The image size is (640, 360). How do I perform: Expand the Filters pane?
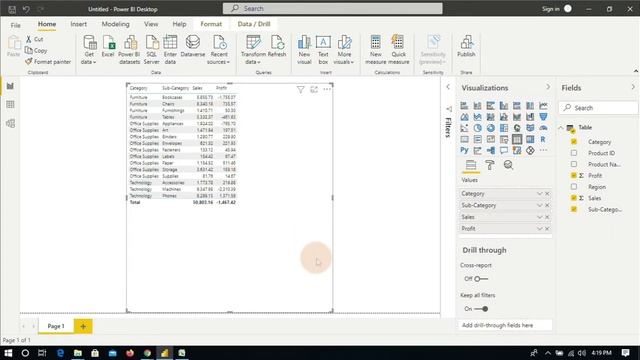click(x=448, y=87)
